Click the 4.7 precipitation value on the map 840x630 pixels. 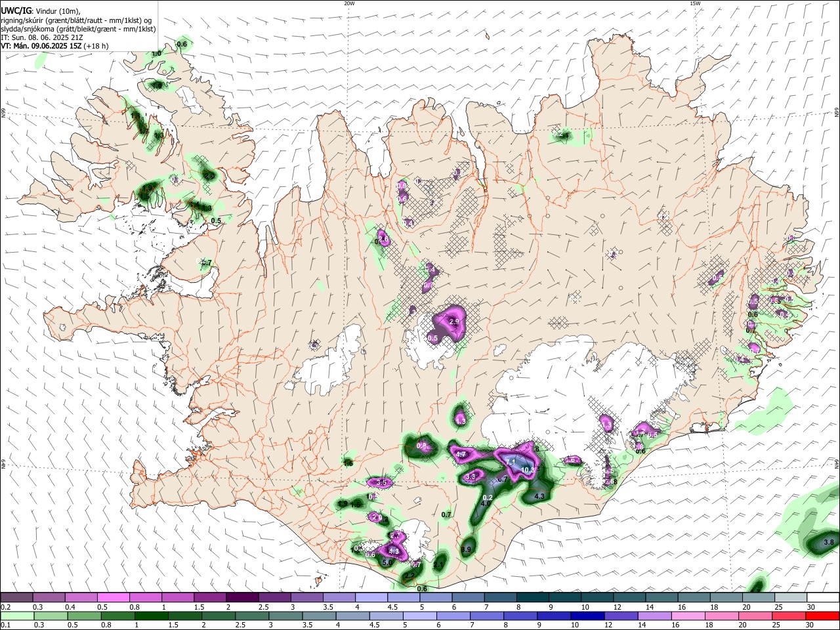tap(461, 454)
